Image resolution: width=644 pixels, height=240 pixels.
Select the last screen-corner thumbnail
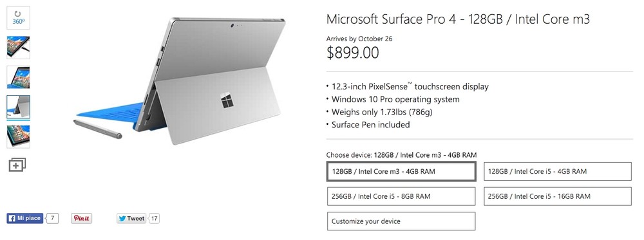point(19,136)
